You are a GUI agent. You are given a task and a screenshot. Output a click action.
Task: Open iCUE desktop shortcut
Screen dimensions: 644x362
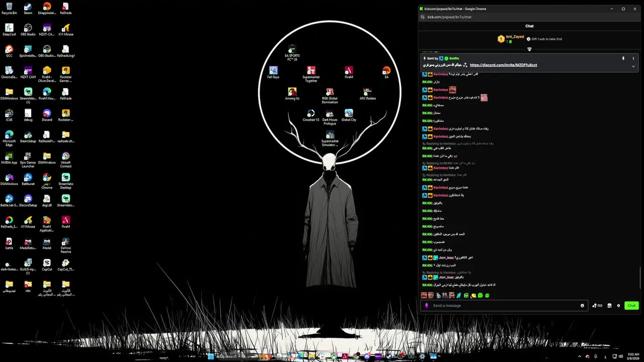9,116
